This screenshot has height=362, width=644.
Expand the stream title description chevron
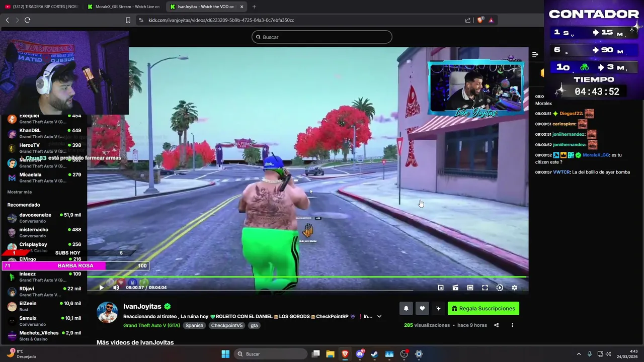click(x=379, y=317)
